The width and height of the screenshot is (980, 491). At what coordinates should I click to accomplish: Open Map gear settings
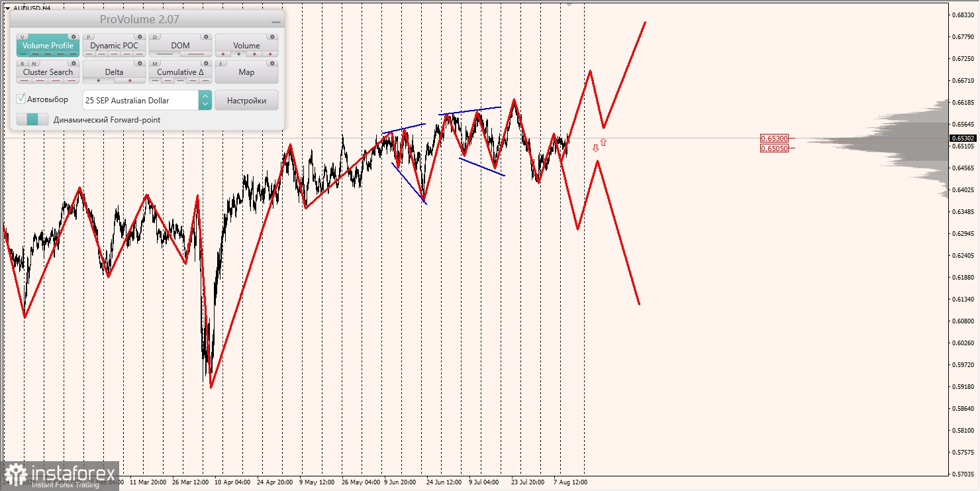click(272, 63)
